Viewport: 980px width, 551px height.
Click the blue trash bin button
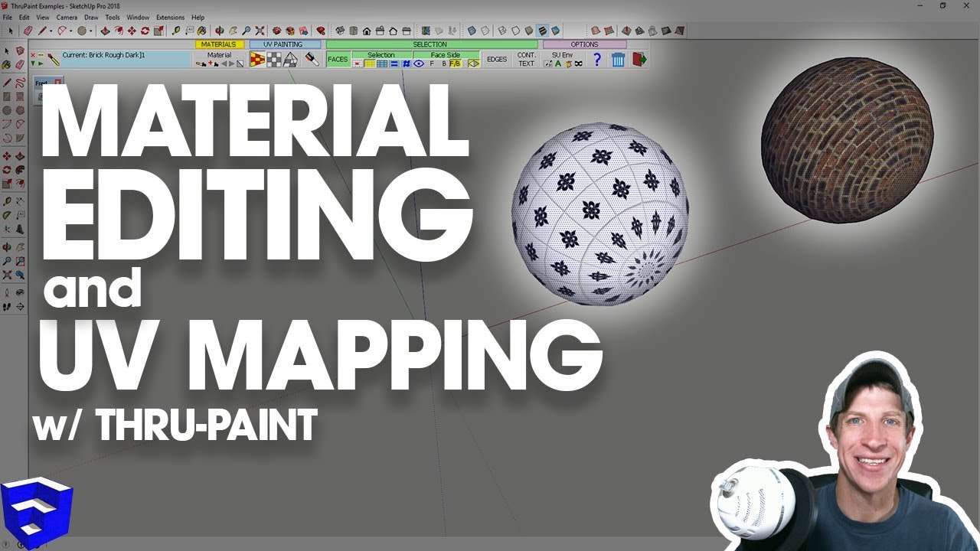pos(619,60)
